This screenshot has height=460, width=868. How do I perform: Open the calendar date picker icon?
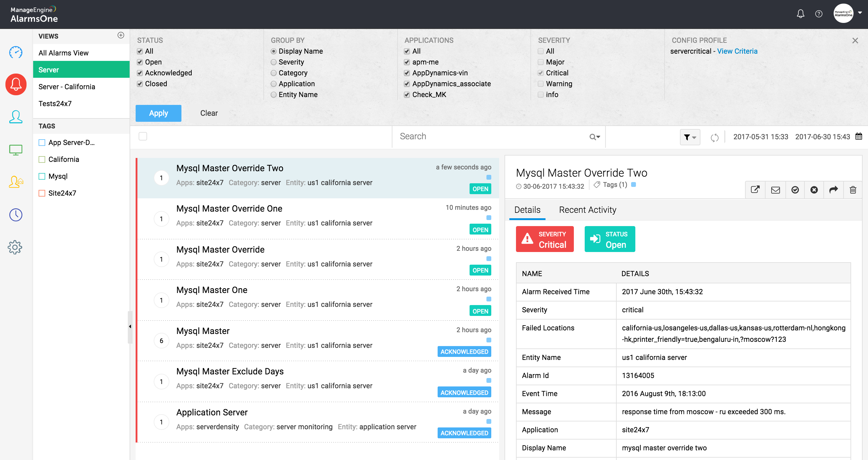coord(859,137)
